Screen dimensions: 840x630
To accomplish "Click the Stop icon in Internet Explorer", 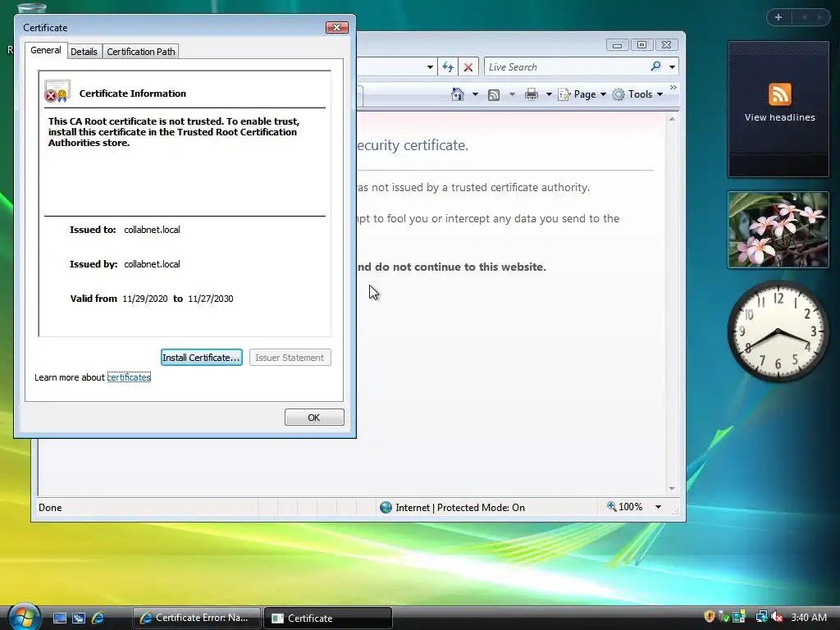I will pyautogui.click(x=468, y=67).
